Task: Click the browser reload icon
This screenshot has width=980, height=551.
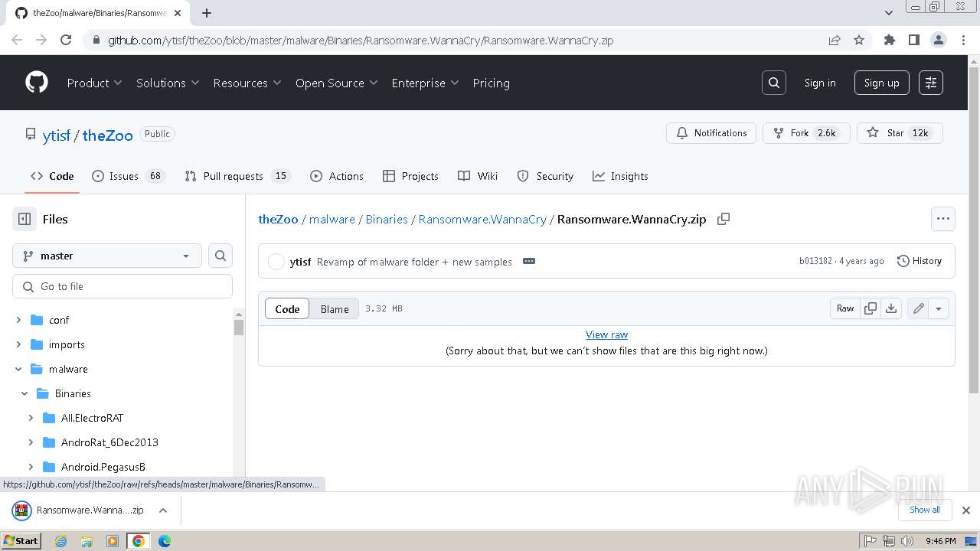Action: [66, 40]
